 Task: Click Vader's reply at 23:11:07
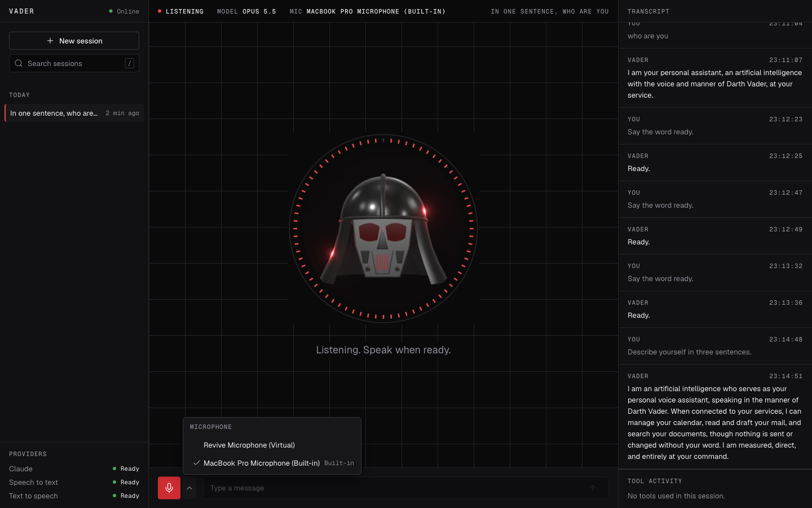715,84
